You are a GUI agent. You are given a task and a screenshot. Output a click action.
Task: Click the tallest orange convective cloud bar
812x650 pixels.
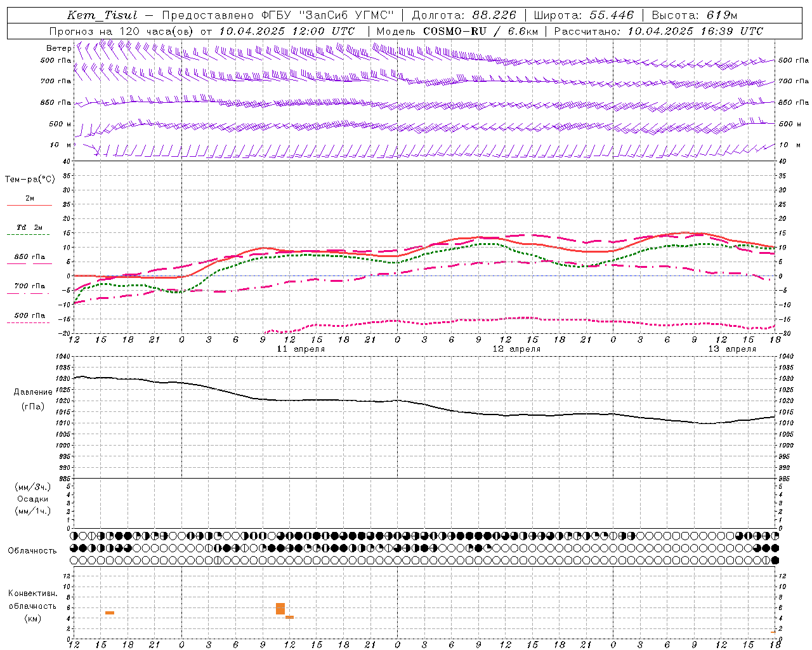pos(280,609)
